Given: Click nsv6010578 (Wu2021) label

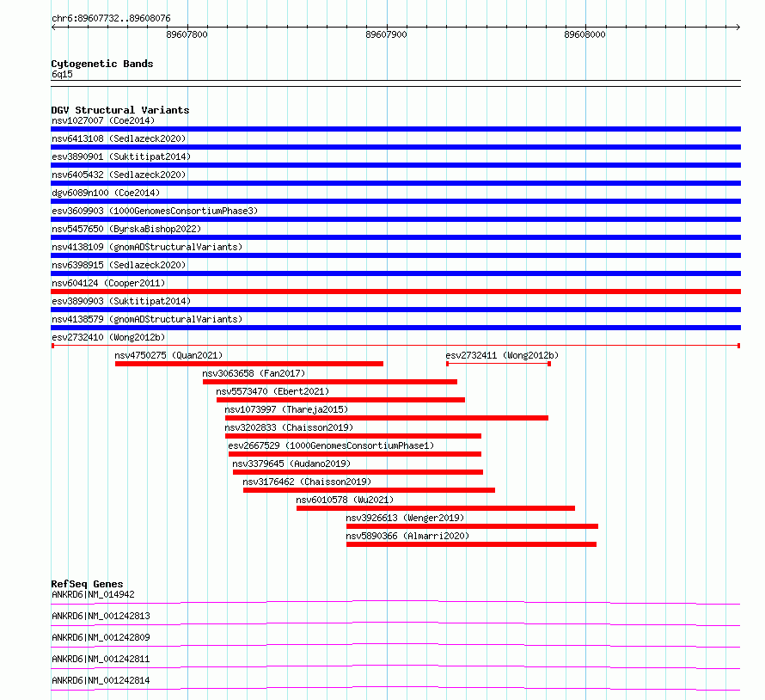Looking at the screenshot, I should pos(345,500).
